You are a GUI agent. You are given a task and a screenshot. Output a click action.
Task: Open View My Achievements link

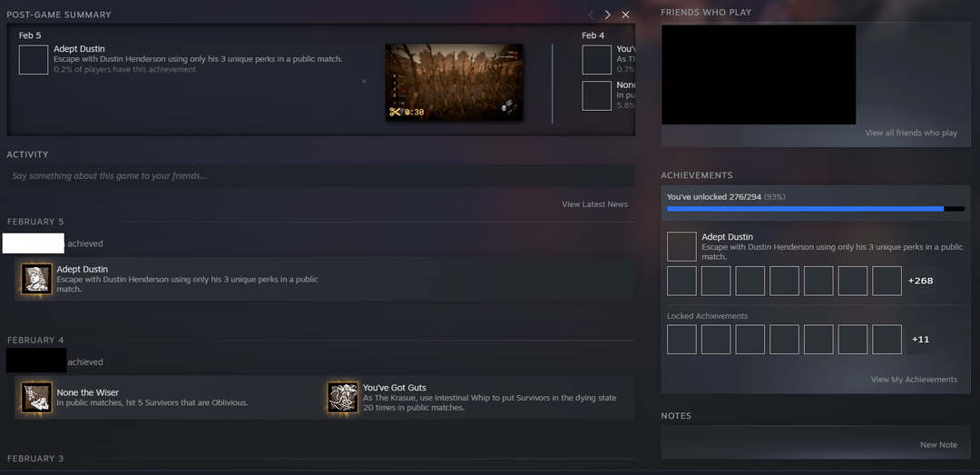click(x=913, y=380)
